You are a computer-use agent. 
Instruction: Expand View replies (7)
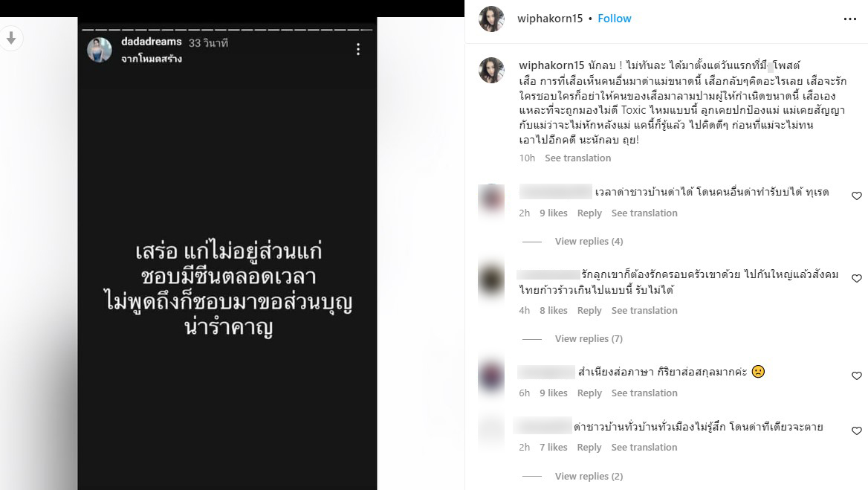[x=589, y=339]
